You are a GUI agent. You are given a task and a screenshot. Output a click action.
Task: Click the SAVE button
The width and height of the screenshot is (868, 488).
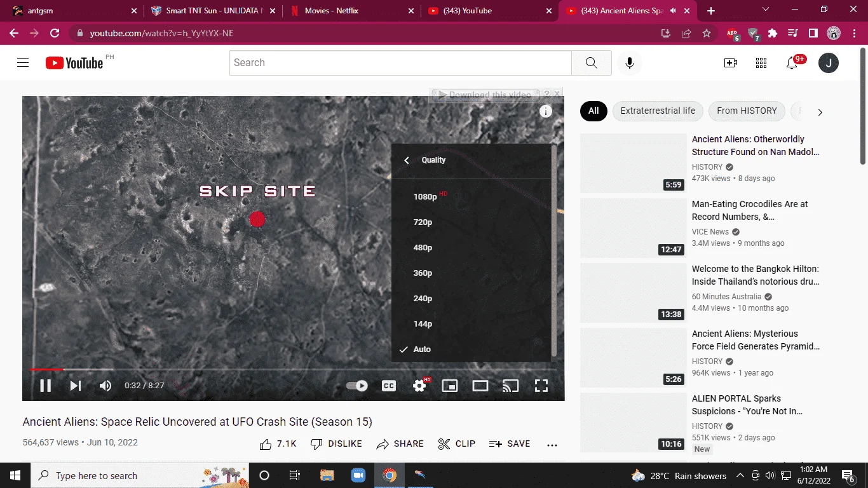(x=510, y=444)
